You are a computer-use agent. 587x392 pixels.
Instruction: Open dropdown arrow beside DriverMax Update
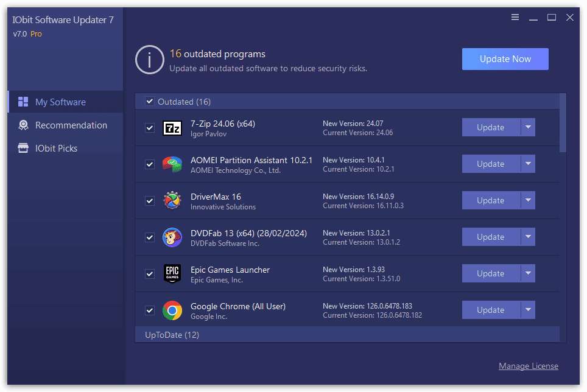(528, 200)
